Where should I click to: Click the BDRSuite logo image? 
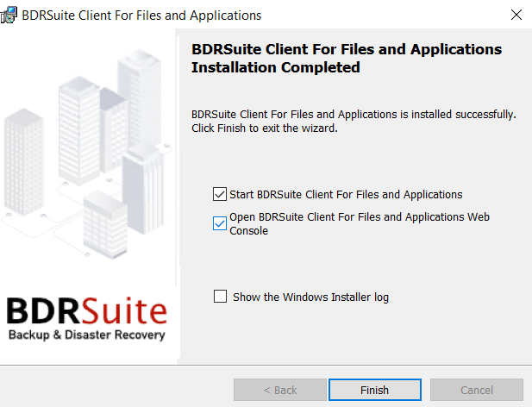point(87,310)
